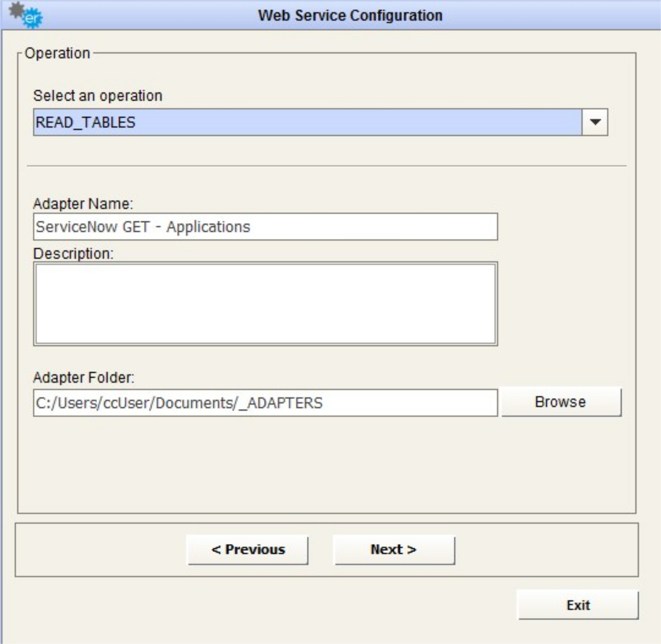Click the separator line below operation dropdown
This screenshot has width=661, height=644.
point(326,166)
